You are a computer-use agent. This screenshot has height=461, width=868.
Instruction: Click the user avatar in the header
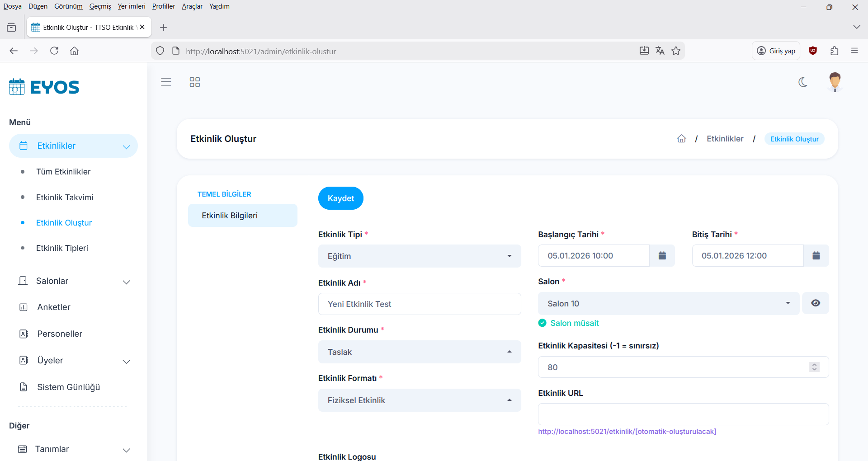835,82
